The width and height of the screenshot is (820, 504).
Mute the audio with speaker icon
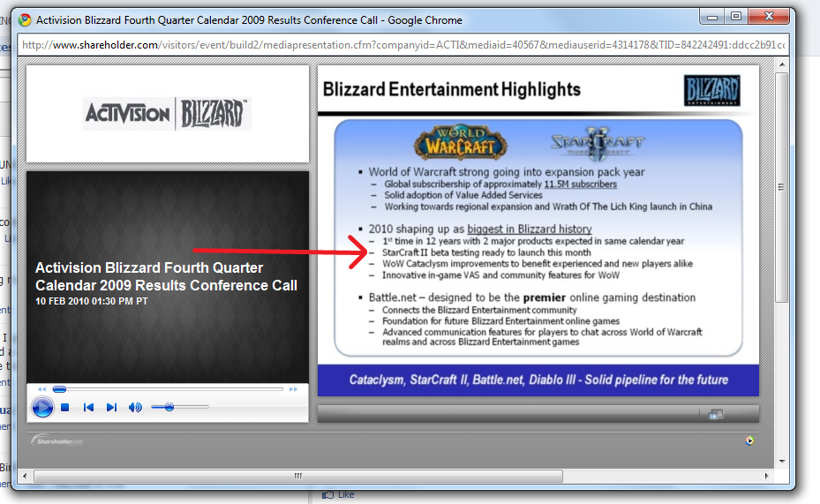tap(135, 407)
